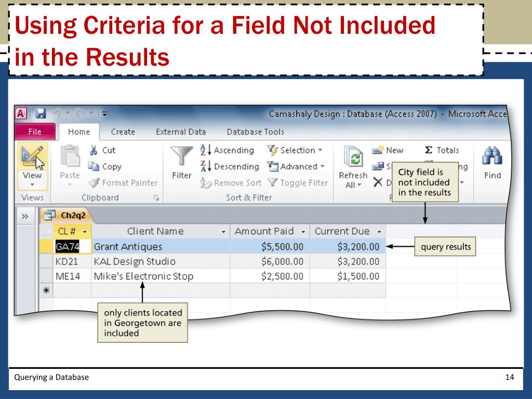
Task: Click the Selection filter icon
Action: pos(272,150)
